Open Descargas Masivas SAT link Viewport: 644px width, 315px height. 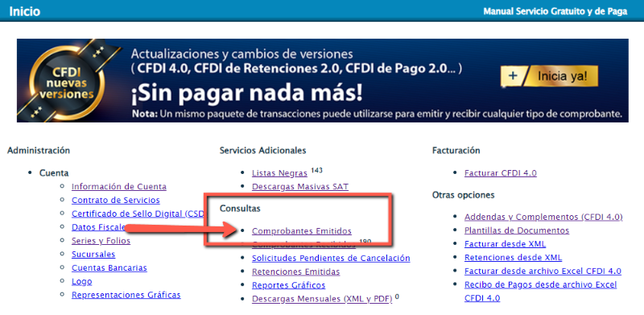pyautogui.click(x=300, y=187)
